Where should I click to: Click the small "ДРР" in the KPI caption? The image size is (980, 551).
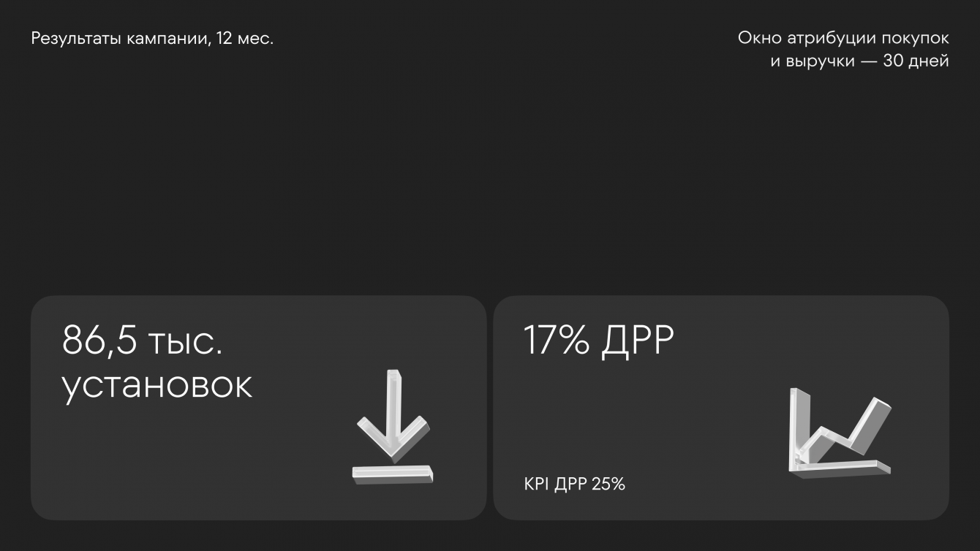(570, 484)
